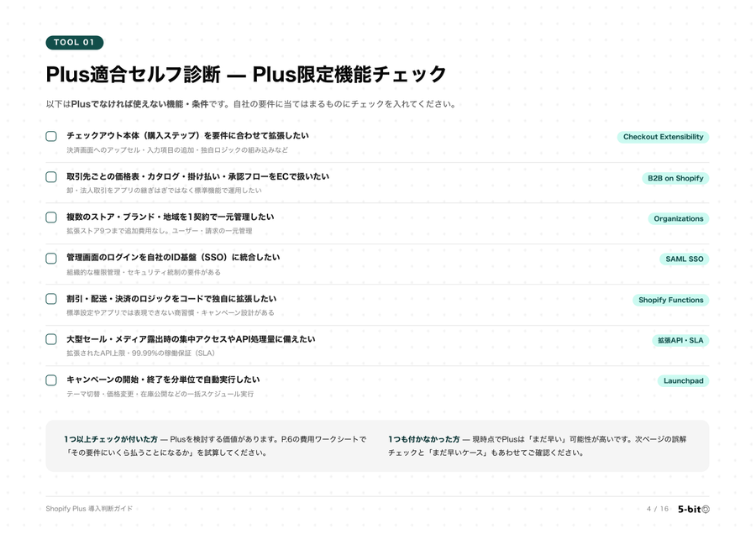Screen dimensions: 756x534
Task: Click the TOOL 01 badge
Action: (x=74, y=43)
